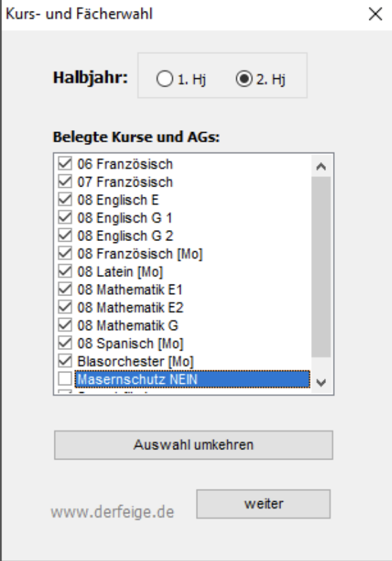Click the course list scrollbar thumb
The image size is (392, 561).
click(x=321, y=267)
